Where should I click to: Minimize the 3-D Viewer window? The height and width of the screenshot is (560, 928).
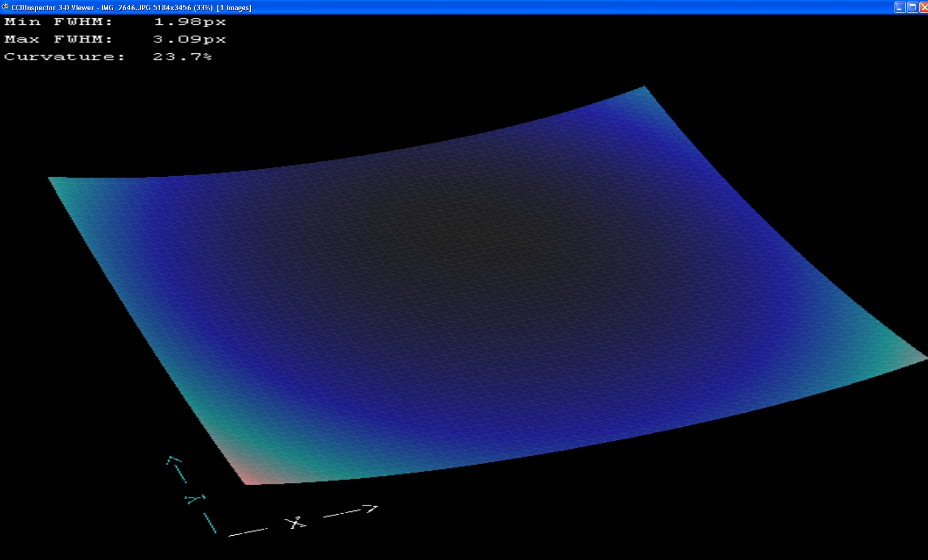(x=900, y=7)
